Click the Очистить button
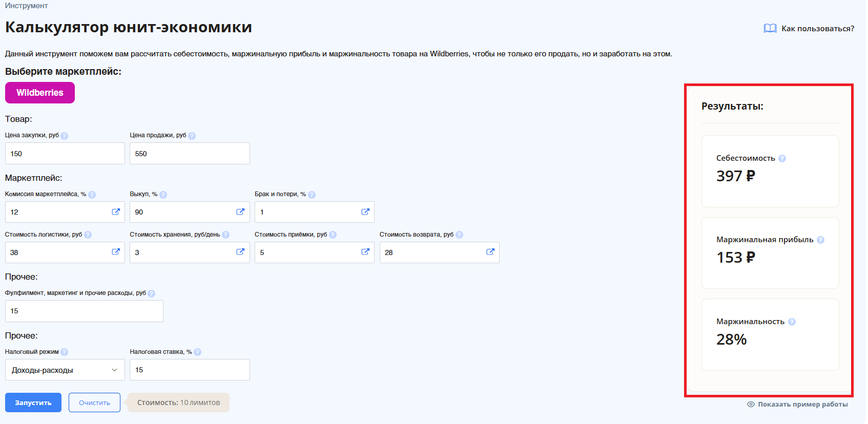This screenshot has width=868, height=424. coord(94,403)
